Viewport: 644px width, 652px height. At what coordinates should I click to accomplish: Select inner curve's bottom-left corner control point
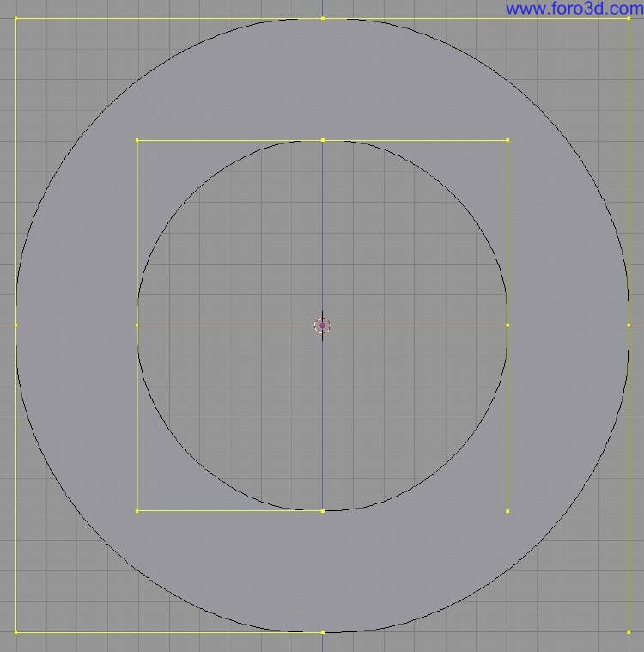(137, 510)
